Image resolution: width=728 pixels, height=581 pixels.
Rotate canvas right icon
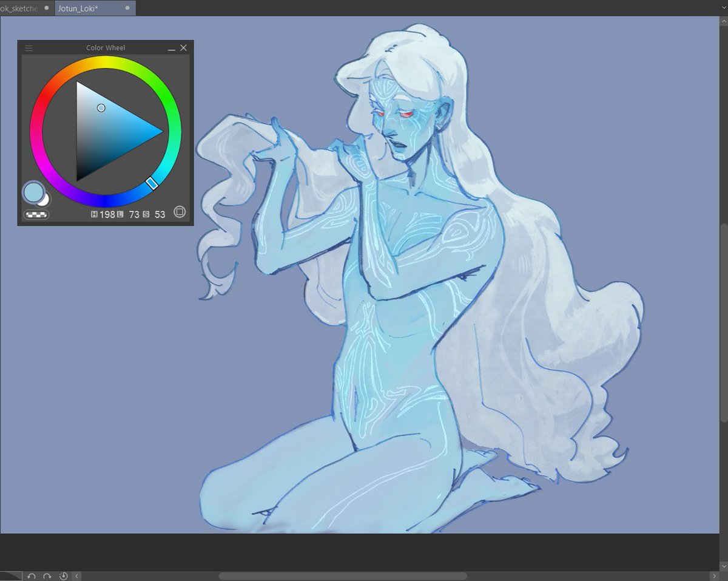click(47, 576)
